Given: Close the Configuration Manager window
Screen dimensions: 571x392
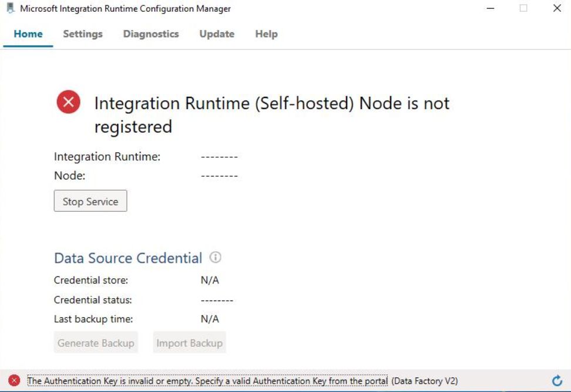Looking at the screenshot, I should (557, 8).
